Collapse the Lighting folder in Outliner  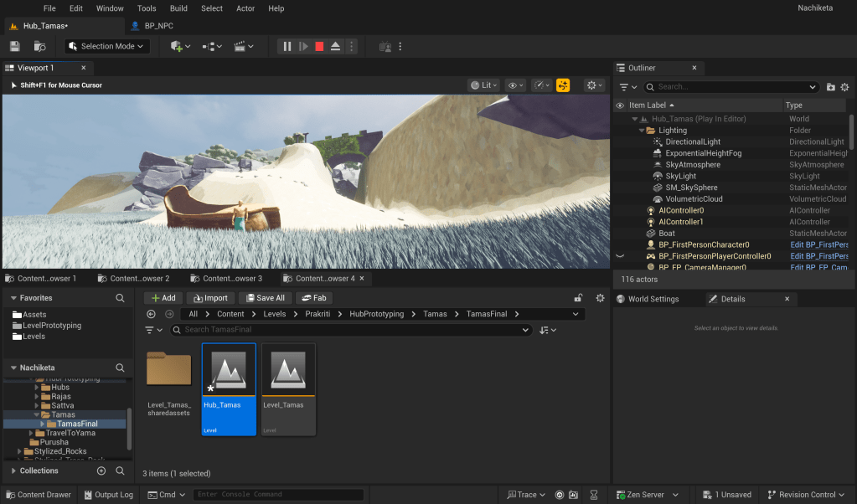click(x=642, y=131)
